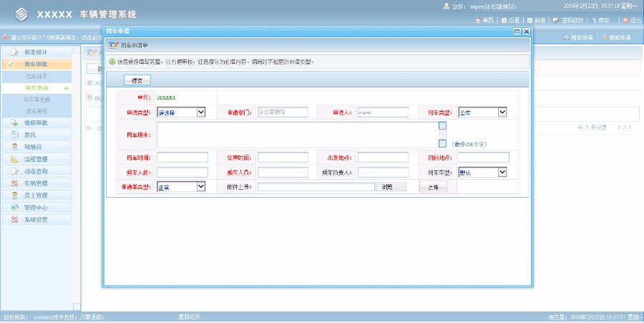Click the 乘车人员 input field
The height and width of the screenshot is (323, 644).
click(283, 172)
